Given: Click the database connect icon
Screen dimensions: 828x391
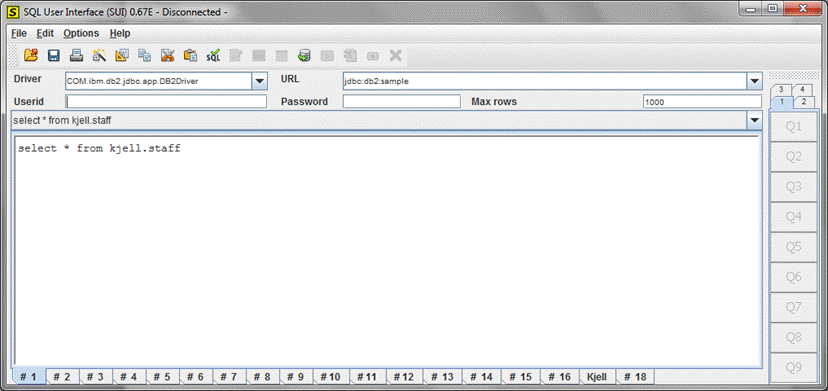Looking at the screenshot, I should click(x=304, y=55).
